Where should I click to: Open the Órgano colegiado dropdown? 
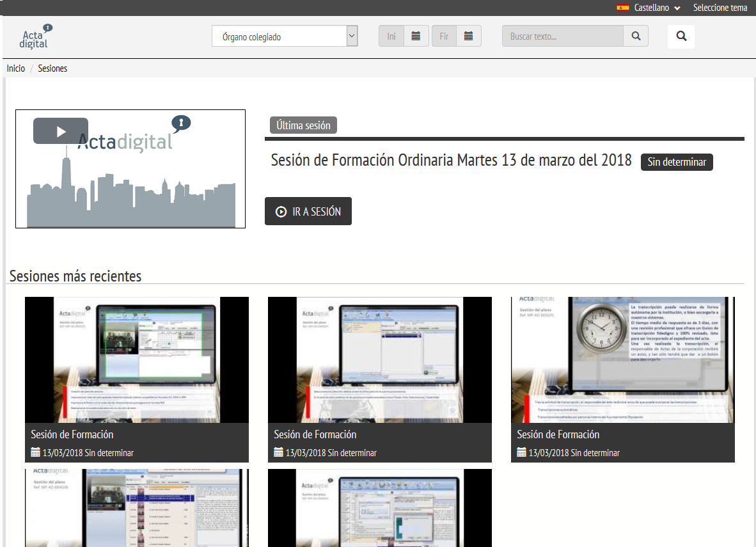[x=285, y=36]
